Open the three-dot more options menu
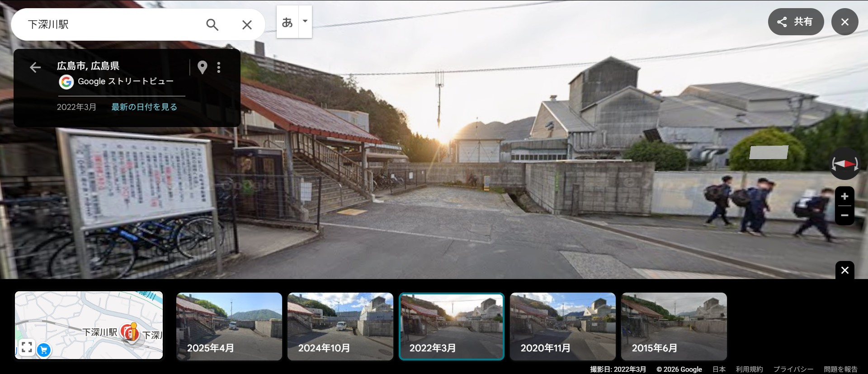This screenshot has height=374, width=868. coord(219,67)
